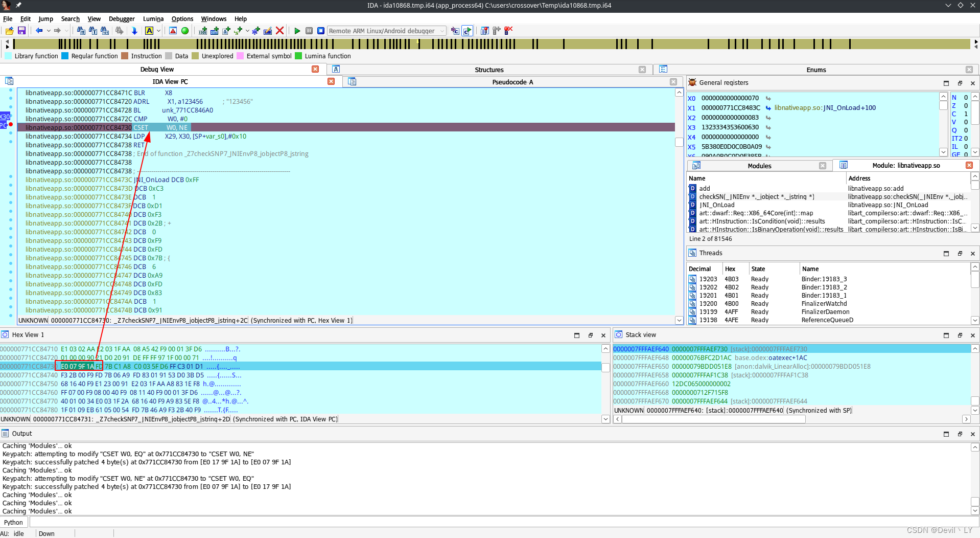980x538 pixels.
Task: Follow the libnativeapp.so:JNI_OnLoad+100 link for X1
Action: point(825,108)
